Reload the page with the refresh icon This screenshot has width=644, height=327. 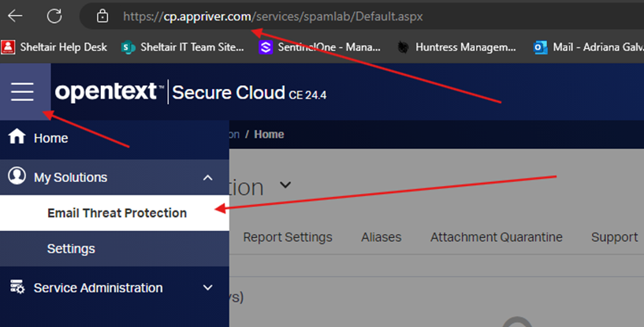click(54, 16)
